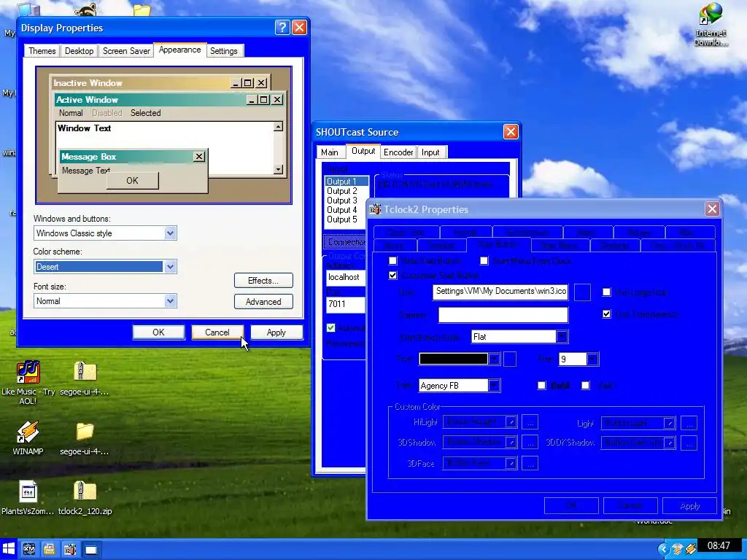Open the Windows Start button on the taskbar
Viewport: 747px width, 560px height.
click(x=9, y=549)
